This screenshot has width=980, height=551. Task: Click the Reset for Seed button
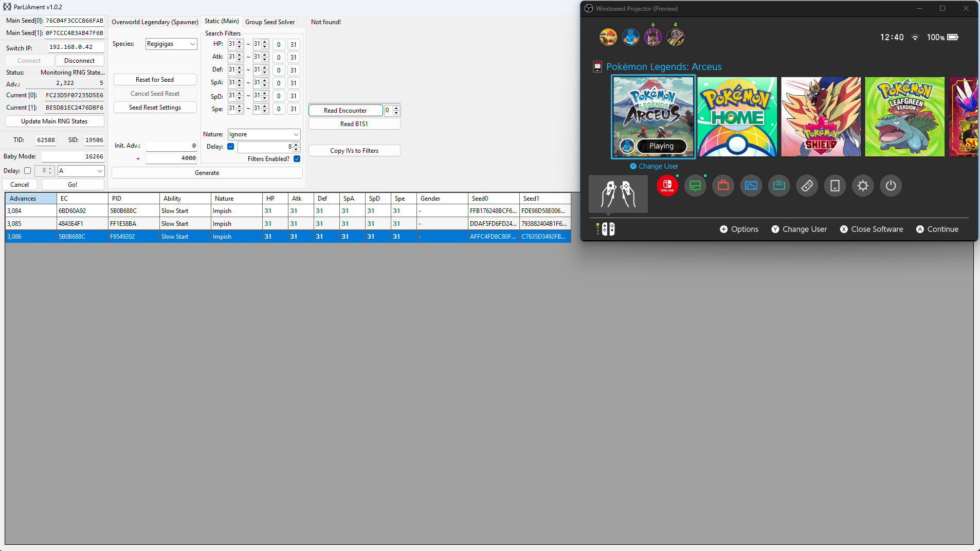[155, 80]
